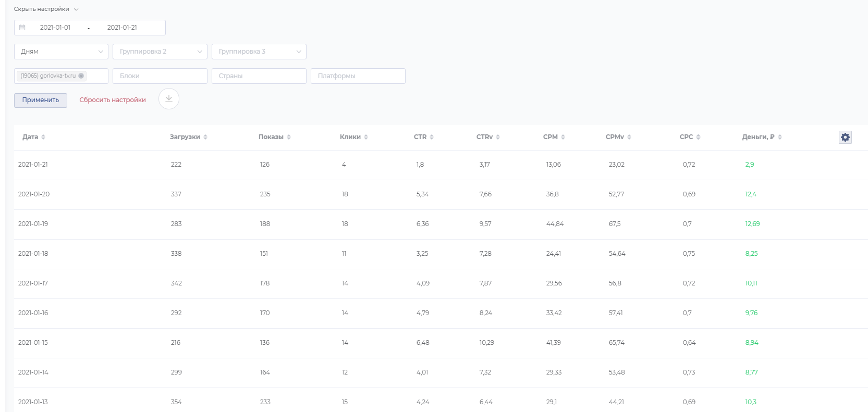Click the download report icon
The height and width of the screenshot is (412, 868).
pyautogui.click(x=169, y=99)
